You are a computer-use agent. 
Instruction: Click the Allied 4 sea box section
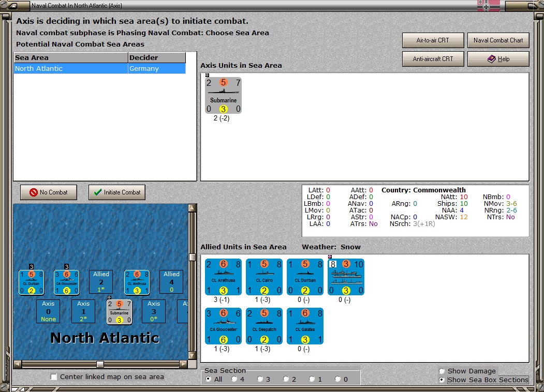point(171,282)
